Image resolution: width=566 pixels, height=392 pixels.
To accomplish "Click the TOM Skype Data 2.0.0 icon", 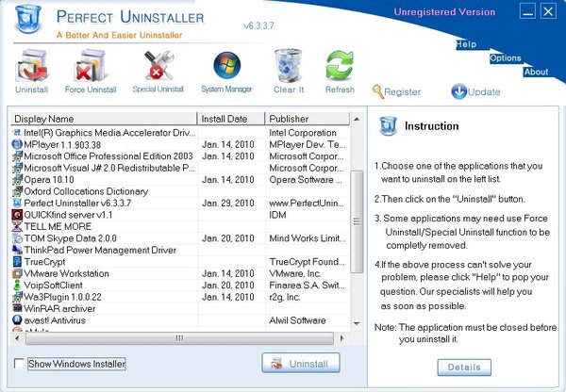I will [17, 238].
